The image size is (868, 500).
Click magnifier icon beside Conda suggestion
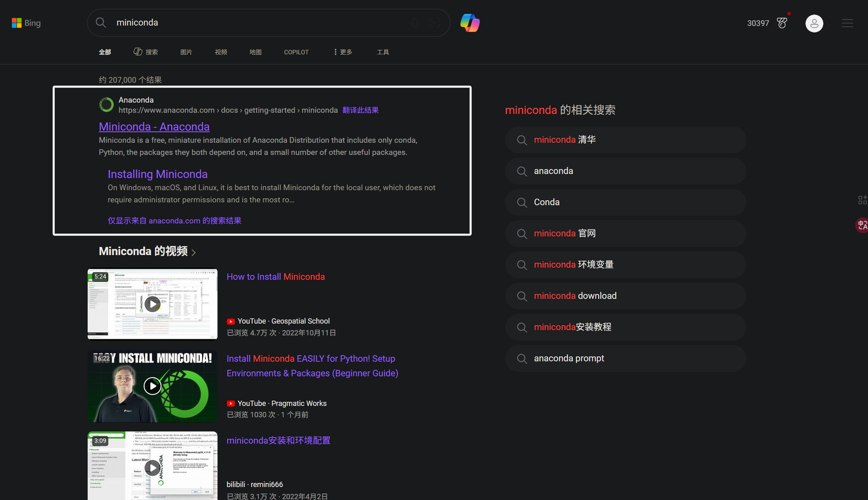522,203
